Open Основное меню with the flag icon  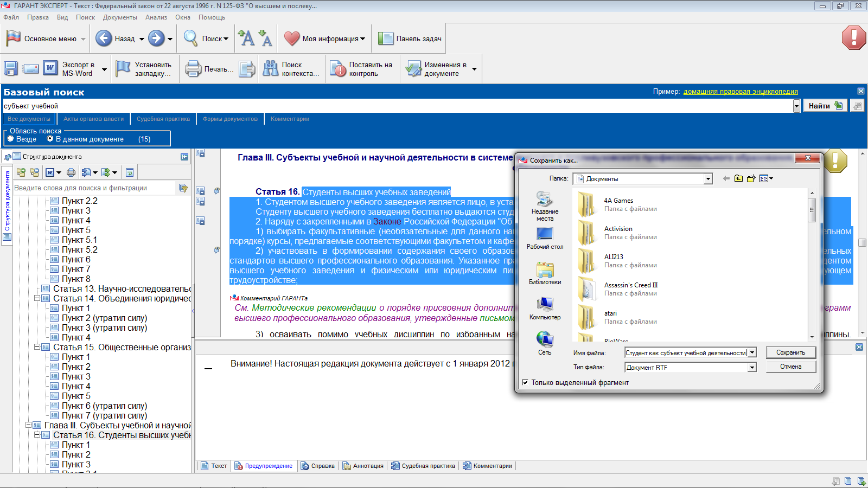coord(46,38)
